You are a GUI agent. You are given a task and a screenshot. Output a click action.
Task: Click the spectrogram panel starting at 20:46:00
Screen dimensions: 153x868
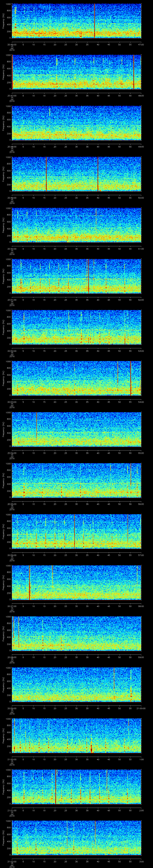77,21
